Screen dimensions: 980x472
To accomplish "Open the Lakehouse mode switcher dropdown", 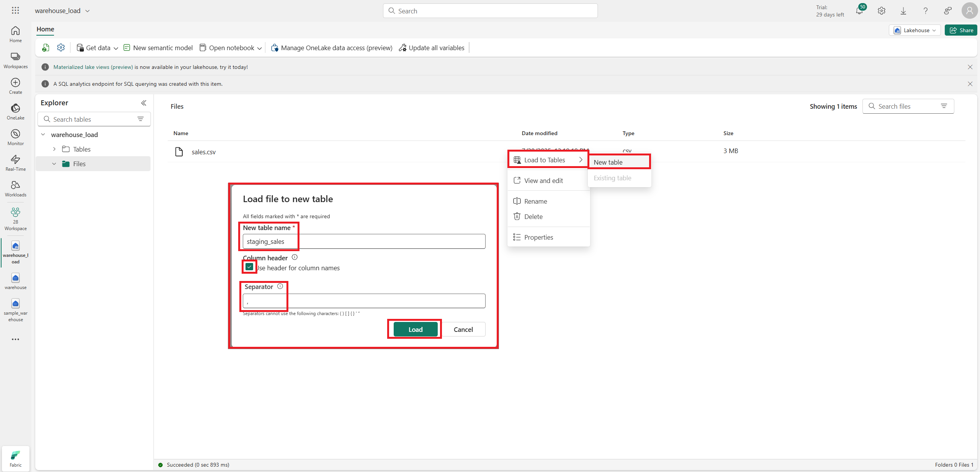I will 915,30.
